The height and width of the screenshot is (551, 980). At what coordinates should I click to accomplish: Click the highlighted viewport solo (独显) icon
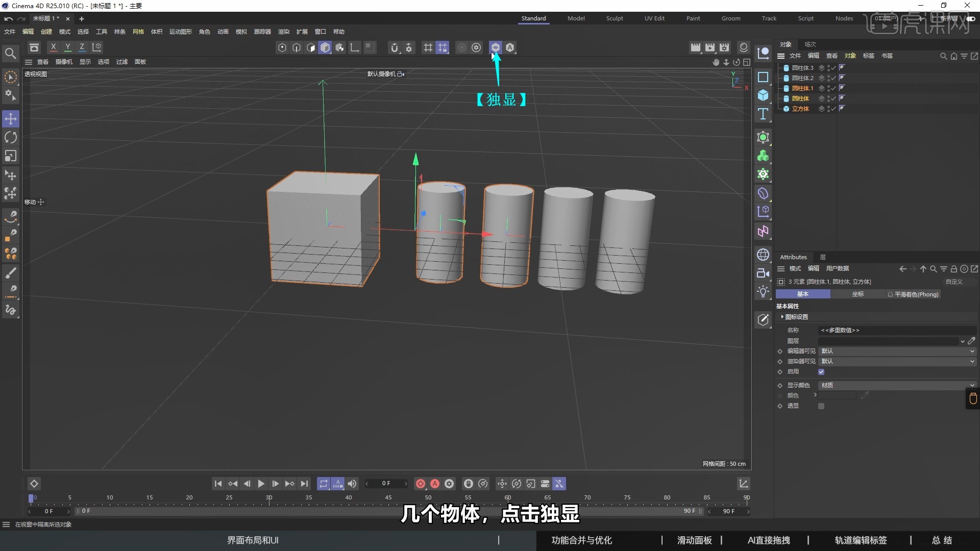pos(495,47)
